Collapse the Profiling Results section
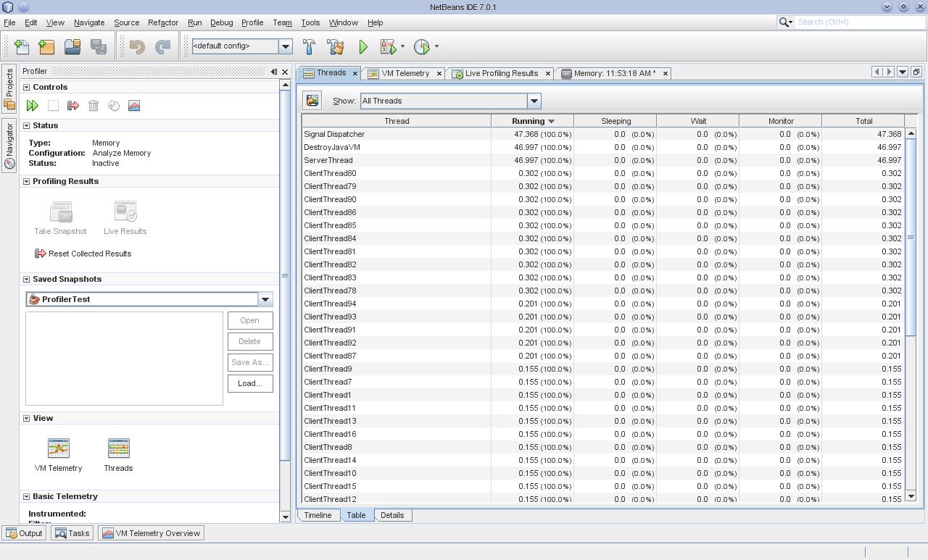Screen dimensions: 928x560 pos(27,181)
